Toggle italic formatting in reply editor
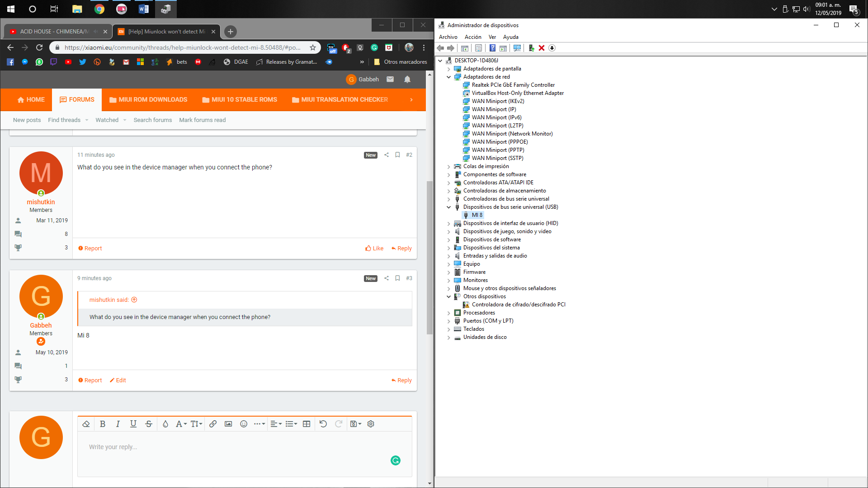868x488 pixels. tap(118, 424)
